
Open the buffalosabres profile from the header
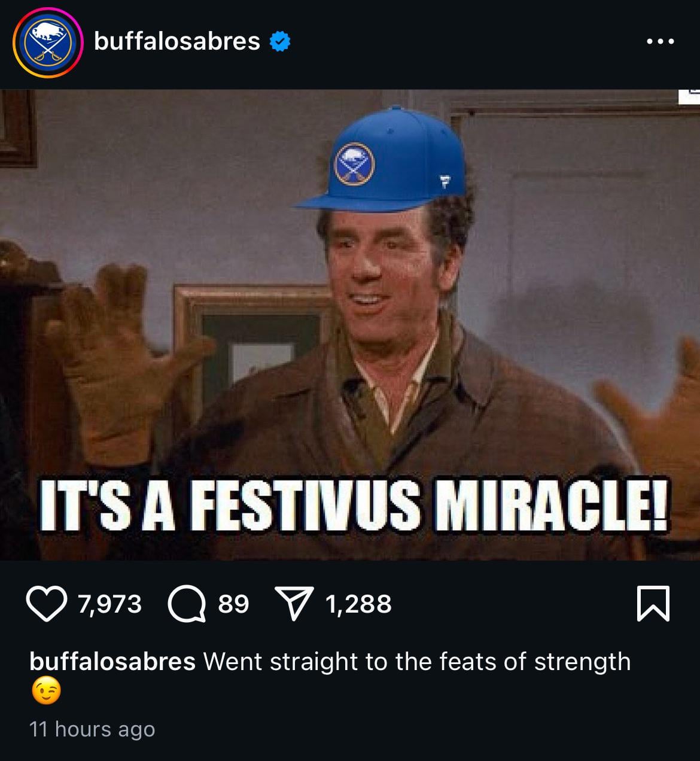point(177,41)
